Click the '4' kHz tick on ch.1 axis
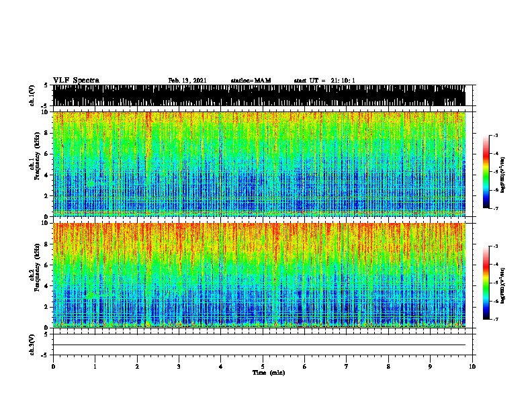Image resolution: width=532 pixels, height=411 pixels. 46,175
